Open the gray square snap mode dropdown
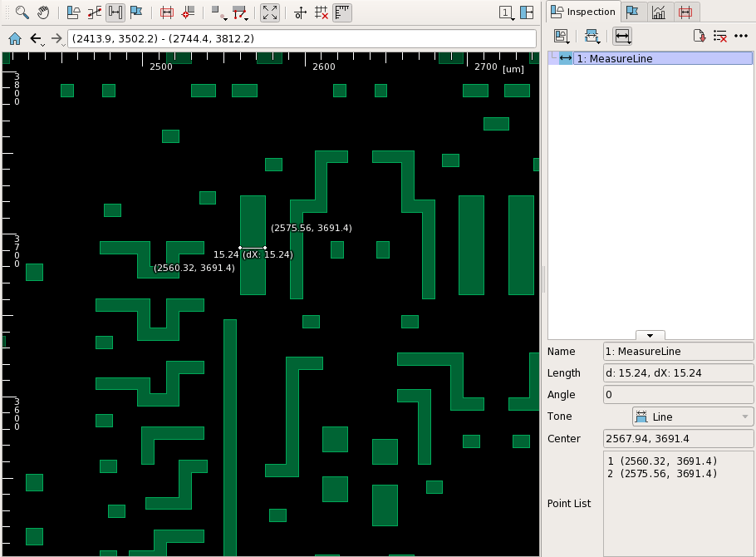Image resolution: width=756 pixels, height=557 pixels. point(219,12)
